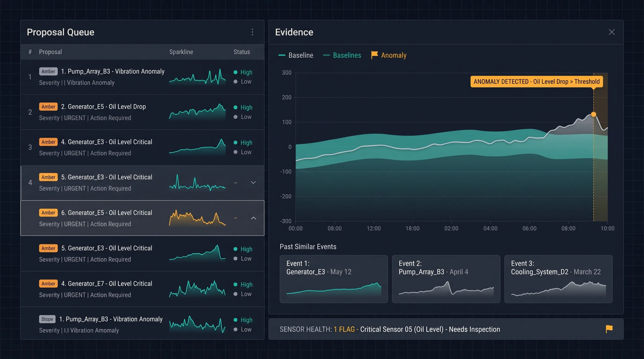This screenshot has width=644, height=359.
Task: Click Amber badge of 2. Generator_E5 Oil Level Drop
Action: [x=48, y=107]
